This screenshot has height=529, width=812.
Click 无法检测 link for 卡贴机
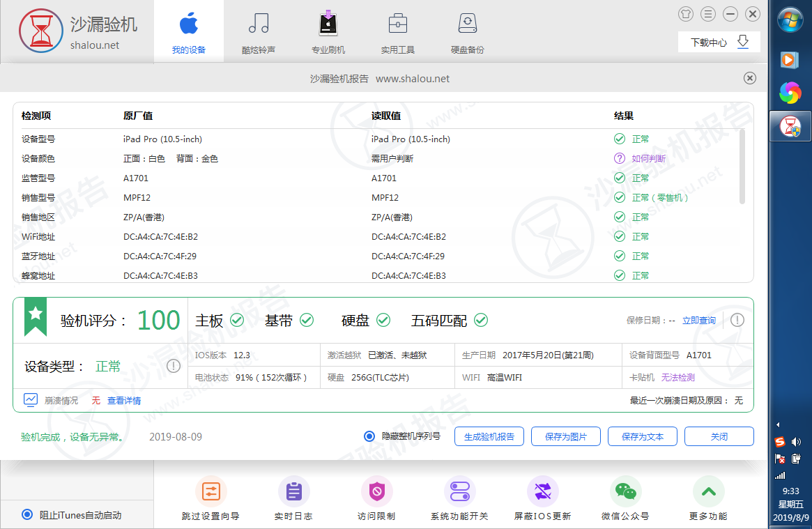click(678, 377)
